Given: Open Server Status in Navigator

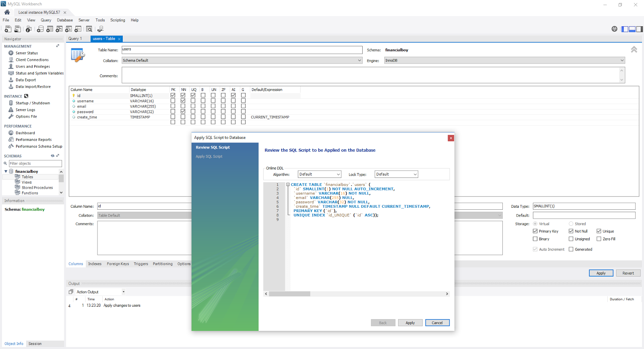Looking at the screenshot, I should 27,53.
